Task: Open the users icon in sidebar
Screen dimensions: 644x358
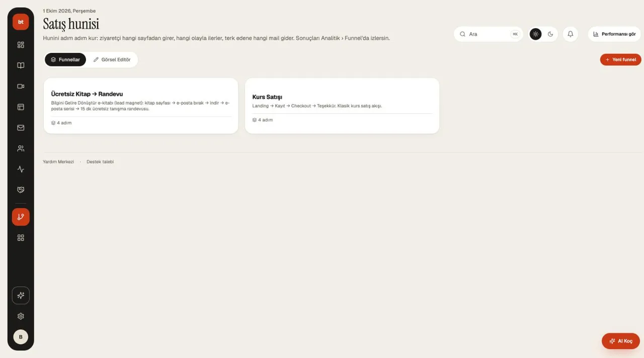Action: pos(21,148)
